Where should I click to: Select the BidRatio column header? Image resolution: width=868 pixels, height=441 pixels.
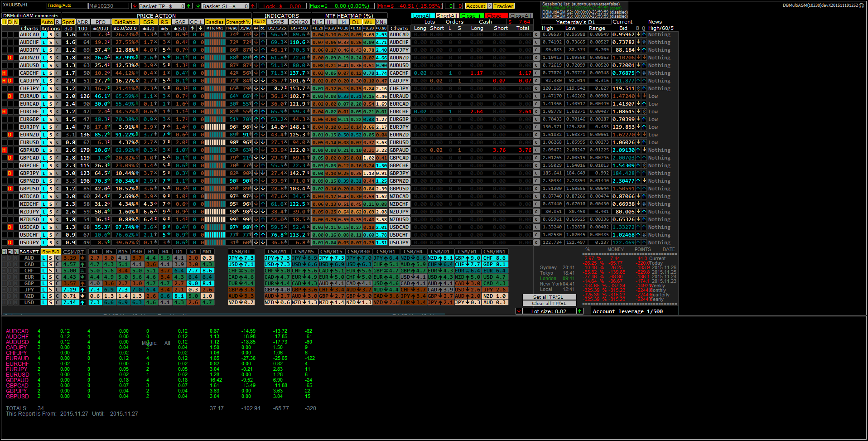click(x=125, y=22)
